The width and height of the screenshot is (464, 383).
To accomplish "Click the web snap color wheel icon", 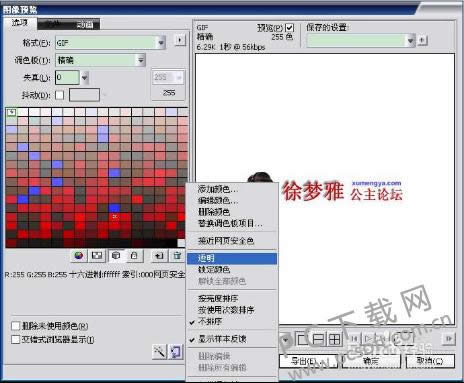I will [x=79, y=256].
